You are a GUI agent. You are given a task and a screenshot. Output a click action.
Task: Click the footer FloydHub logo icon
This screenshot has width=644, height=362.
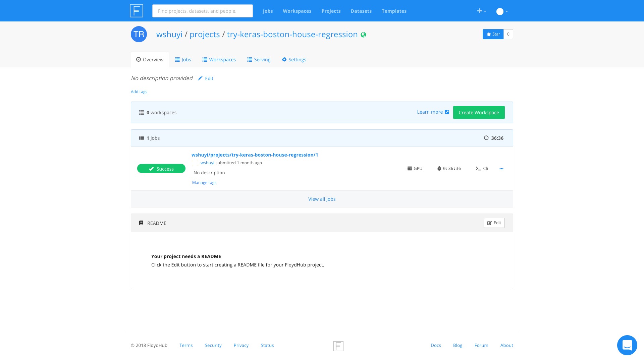point(338,346)
